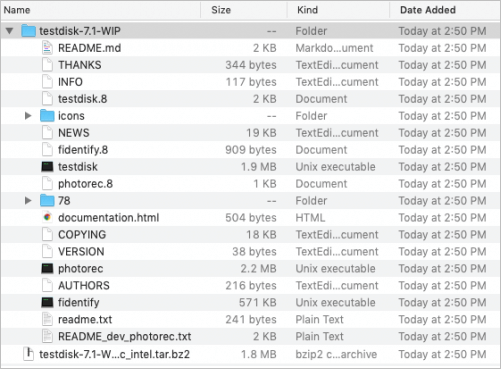Viewport: 501px width, 369px height.
Task: Select the THANKS file name
Action: pos(80,65)
